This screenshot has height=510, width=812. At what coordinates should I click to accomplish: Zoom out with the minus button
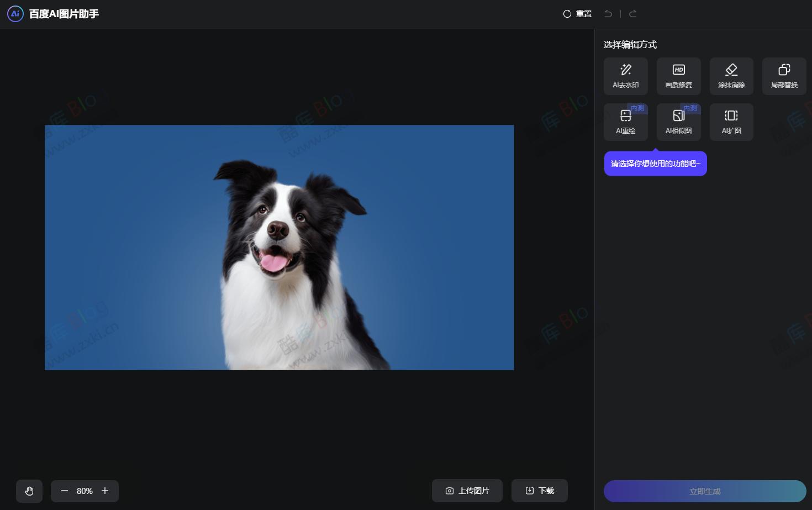65,491
